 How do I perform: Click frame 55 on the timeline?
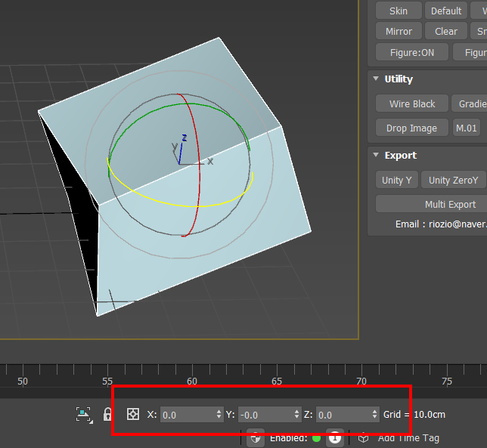[107, 381]
